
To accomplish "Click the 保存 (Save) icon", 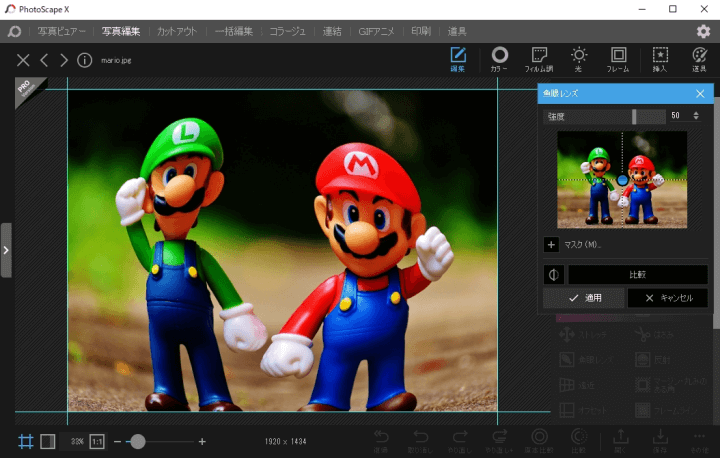I will pyautogui.click(x=660, y=441).
